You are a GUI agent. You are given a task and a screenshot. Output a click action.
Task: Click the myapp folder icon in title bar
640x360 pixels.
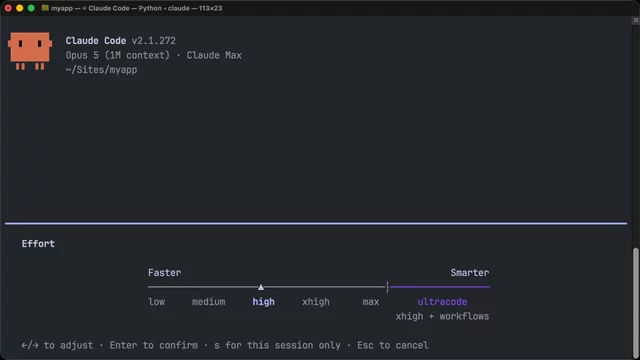coord(45,8)
